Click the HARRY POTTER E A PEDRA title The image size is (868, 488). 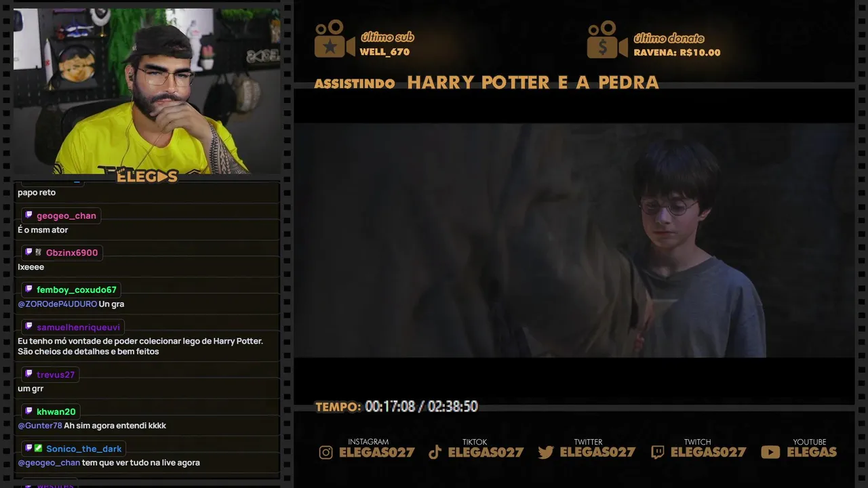coord(533,83)
